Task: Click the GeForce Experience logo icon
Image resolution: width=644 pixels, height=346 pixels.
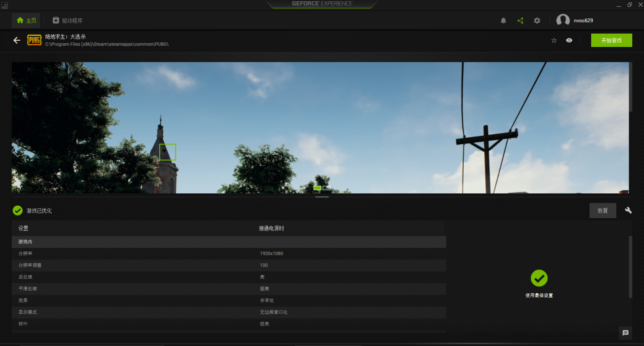Action: pos(5,5)
